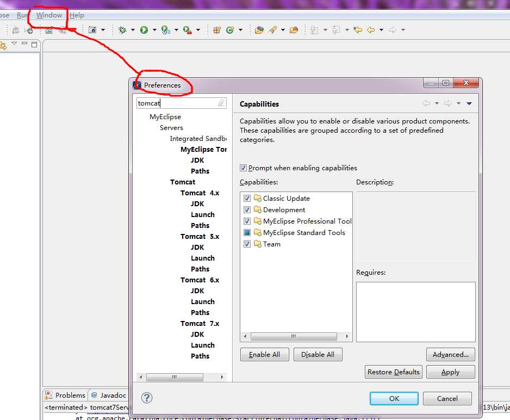Click forward arrow in Capabilities page header
510x420 pixels.
[448, 103]
